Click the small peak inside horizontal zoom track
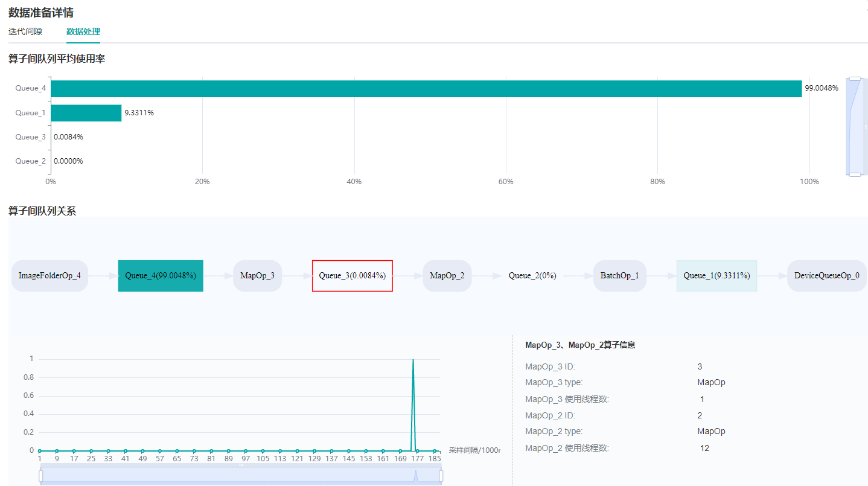This screenshot has width=868, height=486. [x=415, y=476]
